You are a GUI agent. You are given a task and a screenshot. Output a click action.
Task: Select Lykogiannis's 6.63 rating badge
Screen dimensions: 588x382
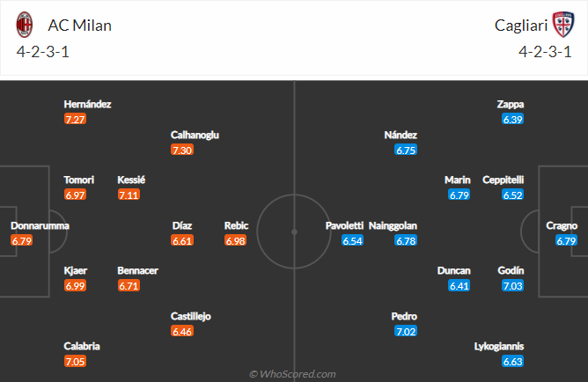click(x=513, y=362)
